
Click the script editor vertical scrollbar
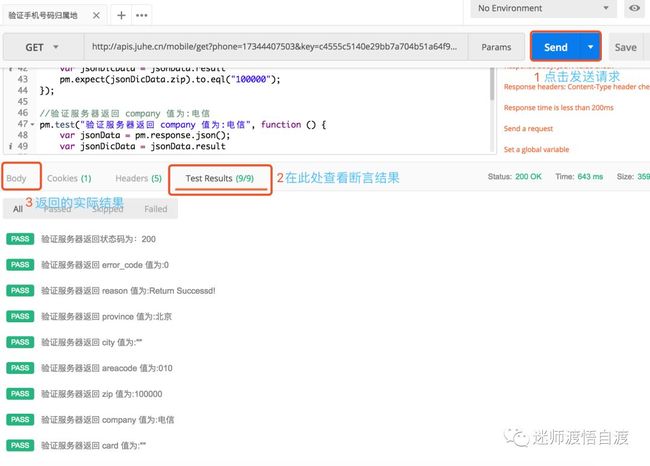click(492, 84)
